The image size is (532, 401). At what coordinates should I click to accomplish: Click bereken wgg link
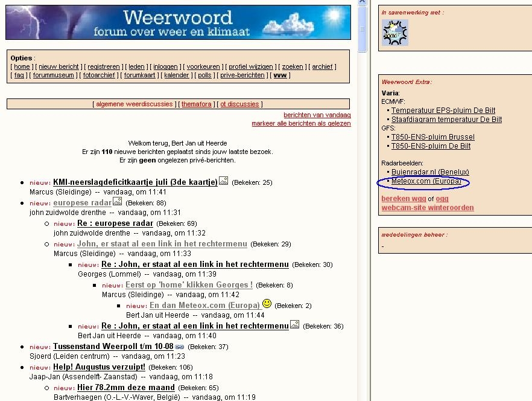(x=404, y=199)
